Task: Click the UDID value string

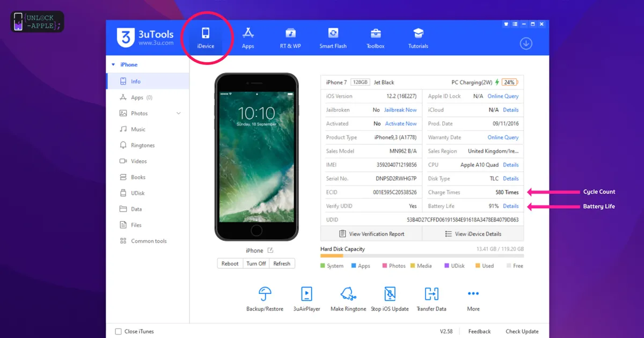Action: [x=463, y=220]
